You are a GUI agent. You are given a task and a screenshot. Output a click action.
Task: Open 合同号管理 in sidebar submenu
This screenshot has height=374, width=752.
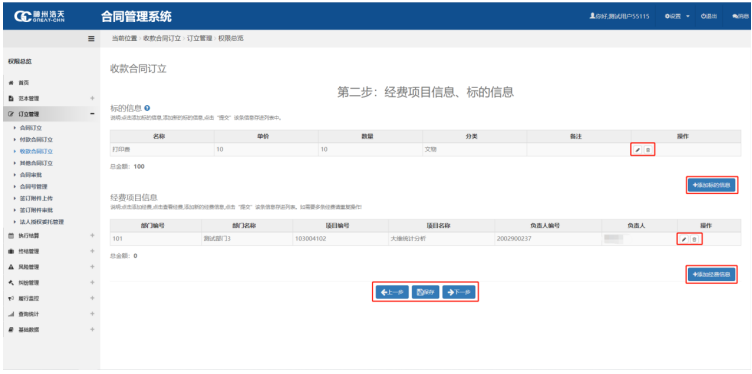[34, 186]
